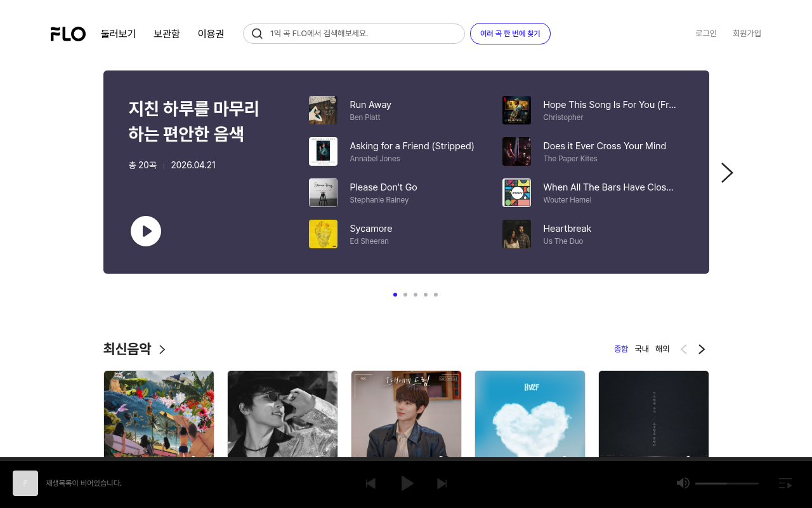Click the artist name Stephanie Rainey

click(x=379, y=200)
